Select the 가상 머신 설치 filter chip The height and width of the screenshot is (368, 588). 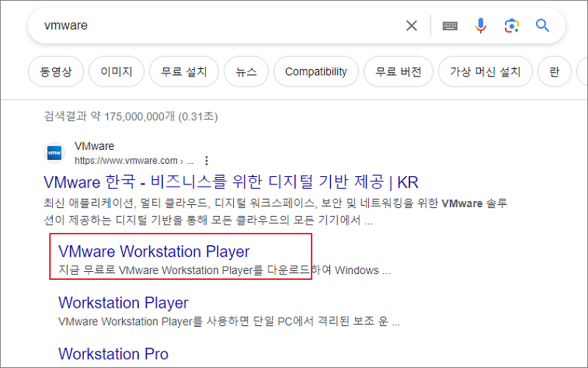point(485,71)
